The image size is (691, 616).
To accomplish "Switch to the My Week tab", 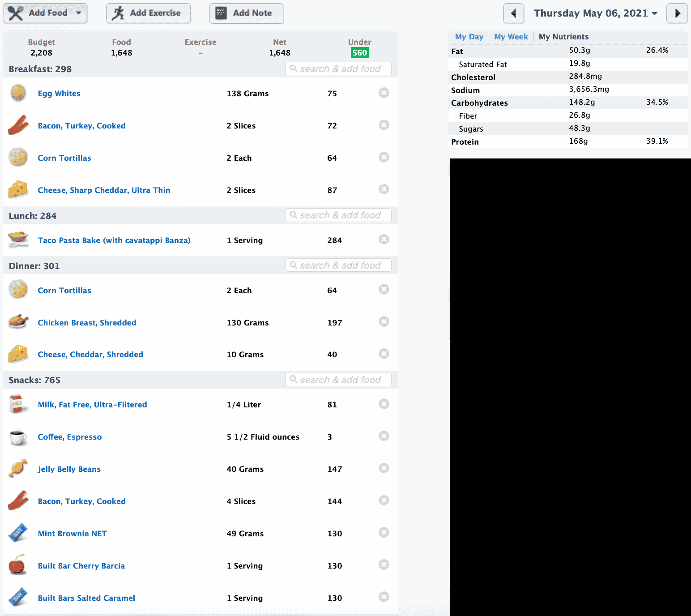I will point(511,37).
